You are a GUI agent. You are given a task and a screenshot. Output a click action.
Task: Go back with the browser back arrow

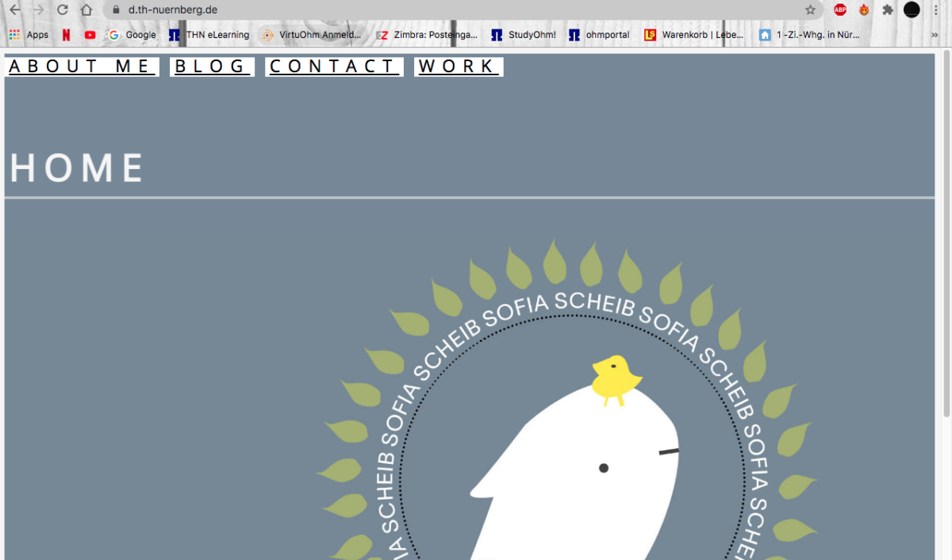(14, 10)
